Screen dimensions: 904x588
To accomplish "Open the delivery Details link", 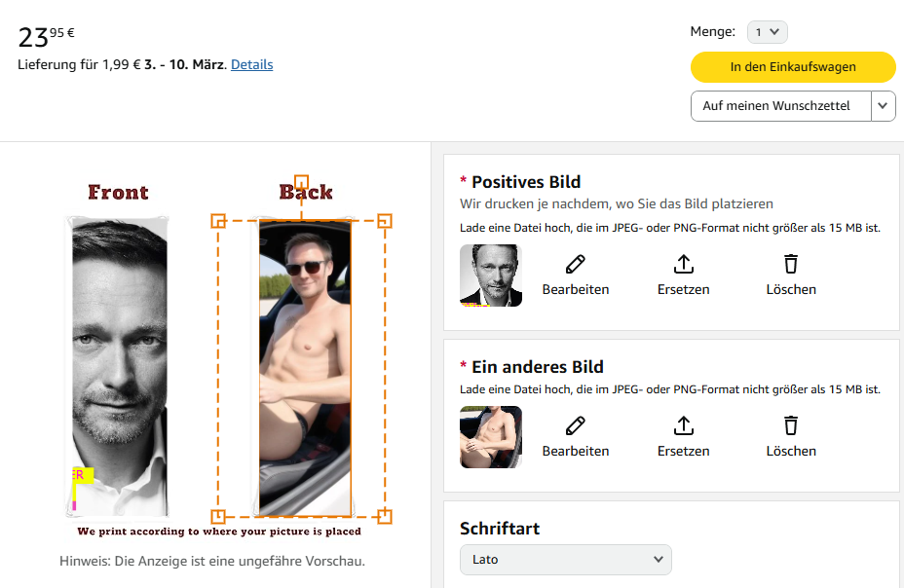I will coord(252,64).
